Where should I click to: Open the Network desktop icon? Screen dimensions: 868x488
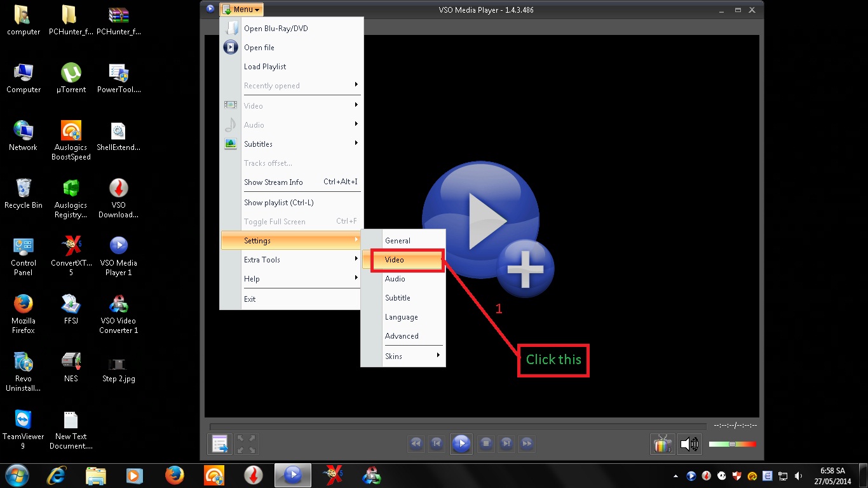click(24, 136)
